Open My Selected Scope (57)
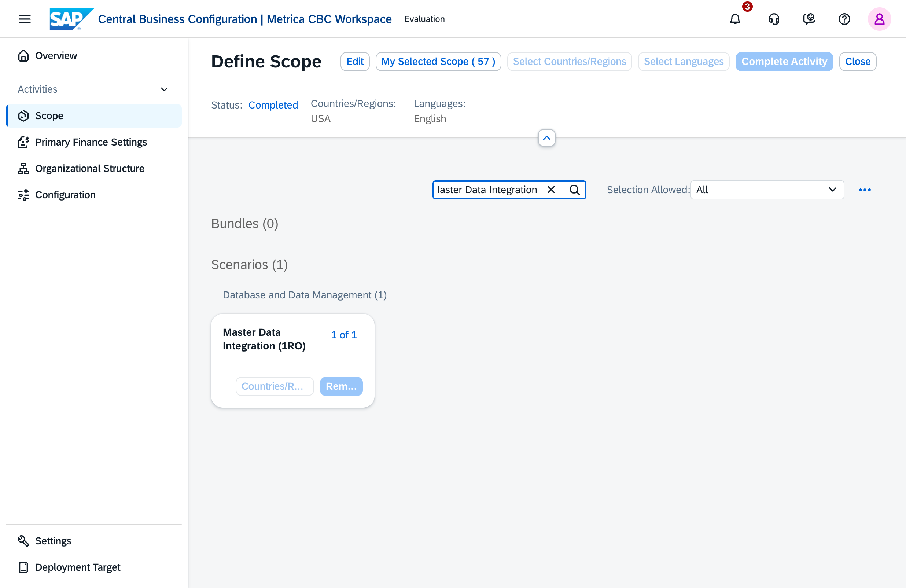This screenshot has height=588, width=906. 438,62
